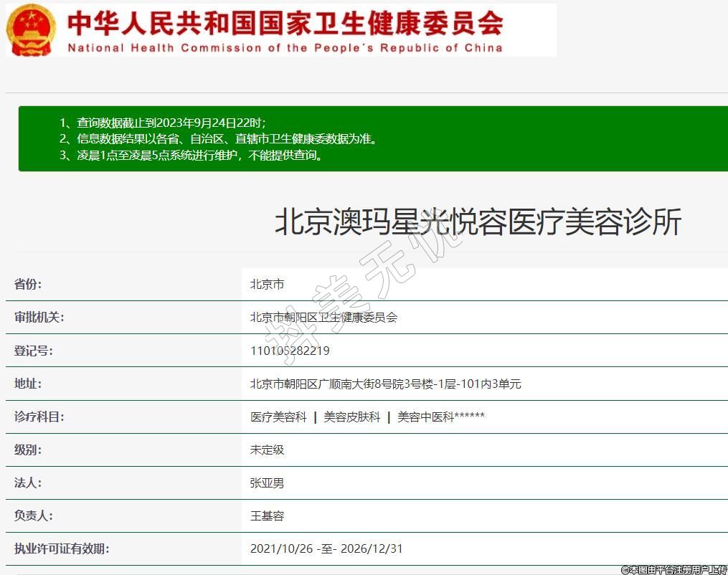Click the level value 未定级

(x=267, y=450)
